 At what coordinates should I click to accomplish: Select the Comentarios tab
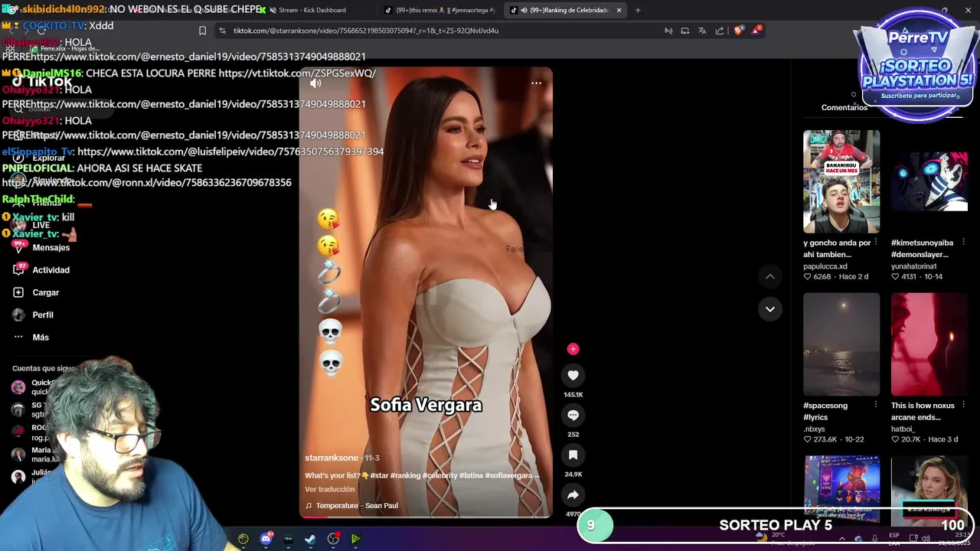[x=844, y=107]
